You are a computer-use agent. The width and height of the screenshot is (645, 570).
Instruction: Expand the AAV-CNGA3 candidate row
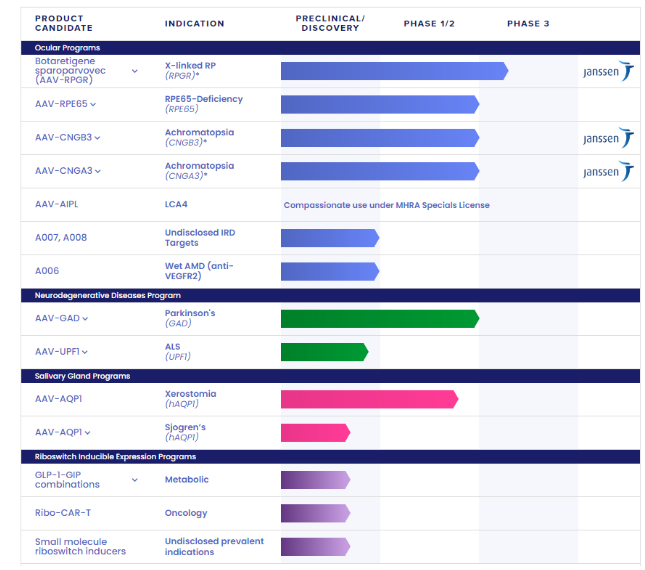[x=97, y=172]
